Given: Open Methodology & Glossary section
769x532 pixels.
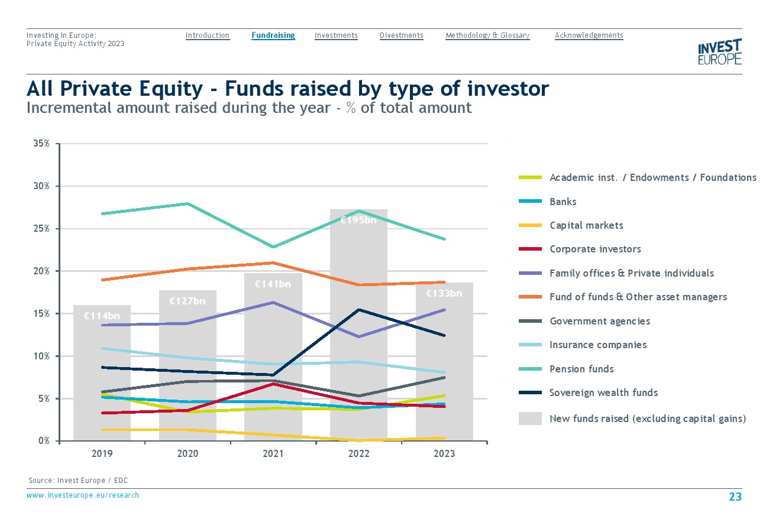Looking at the screenshot, I should coord(487,35).
